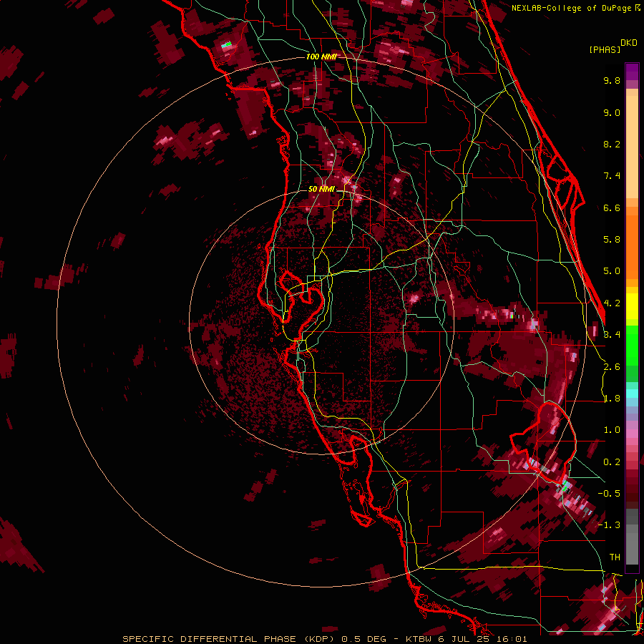Click the 100 NMI range ring label
Image resolution: width=644 pixels, height=644 pixels.
[321, 57]
